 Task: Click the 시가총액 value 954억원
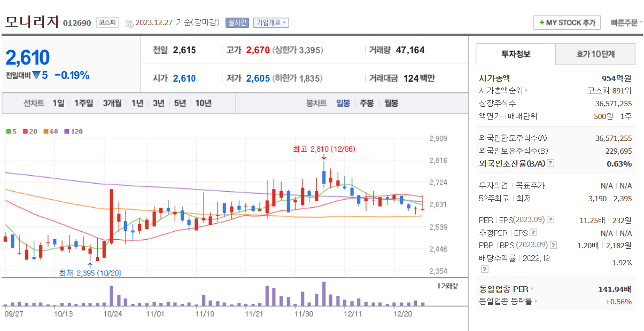[x=616, y=78]
